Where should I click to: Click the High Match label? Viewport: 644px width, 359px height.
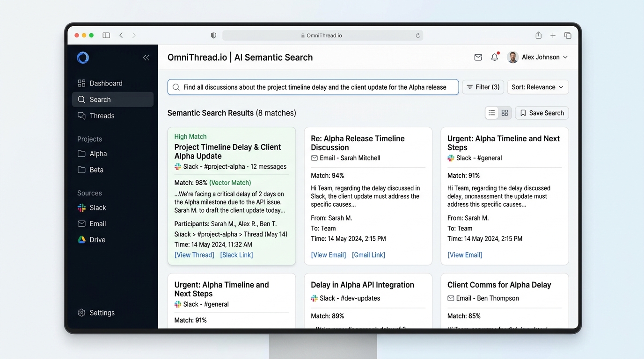(x=190, y=136)
